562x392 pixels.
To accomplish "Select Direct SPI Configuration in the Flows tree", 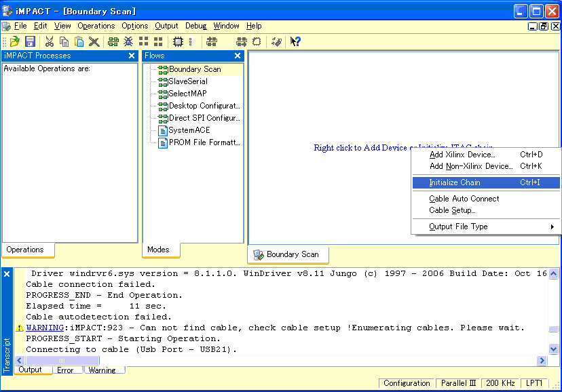I will coord(204,118).
